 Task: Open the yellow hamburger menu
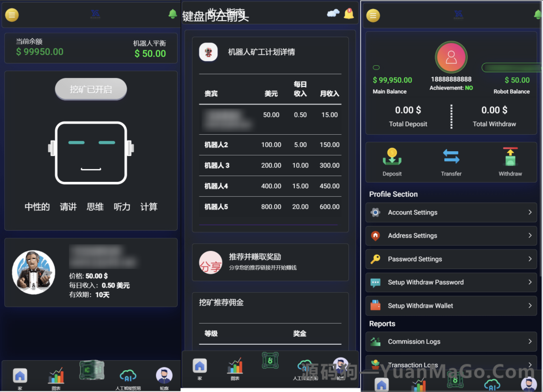click(12, 15)
